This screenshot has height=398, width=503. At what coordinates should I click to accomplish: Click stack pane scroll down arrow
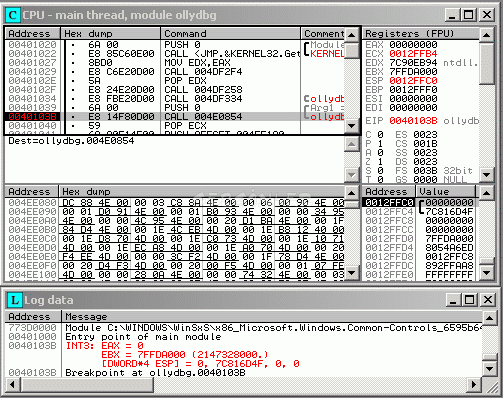(x=486, y=273)
